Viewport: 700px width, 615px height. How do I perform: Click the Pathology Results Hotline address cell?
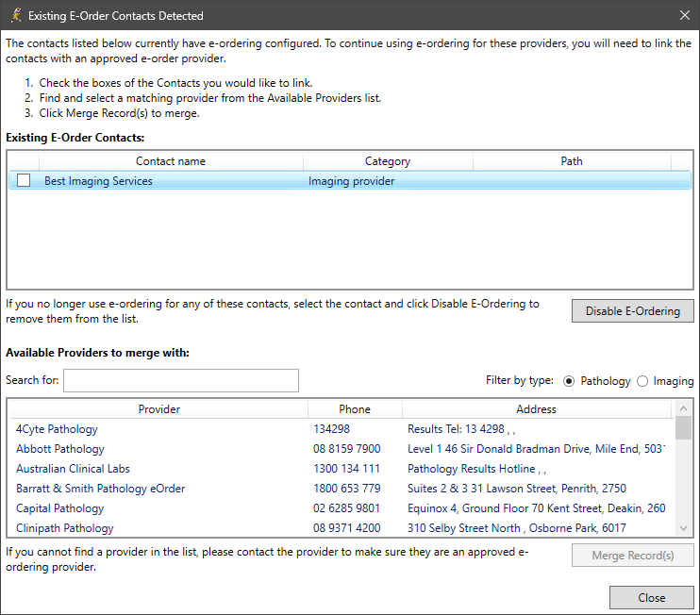[476, 469]
